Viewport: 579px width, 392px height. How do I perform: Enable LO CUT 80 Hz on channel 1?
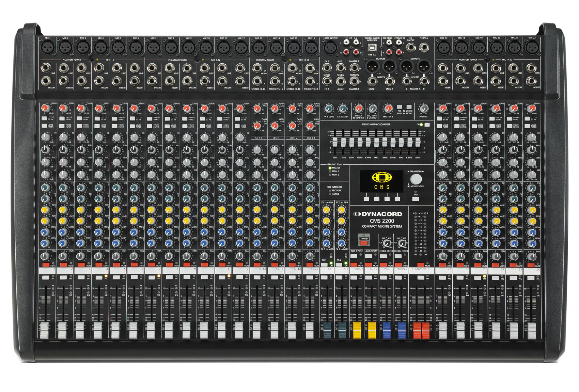click(x=44, y=119)
